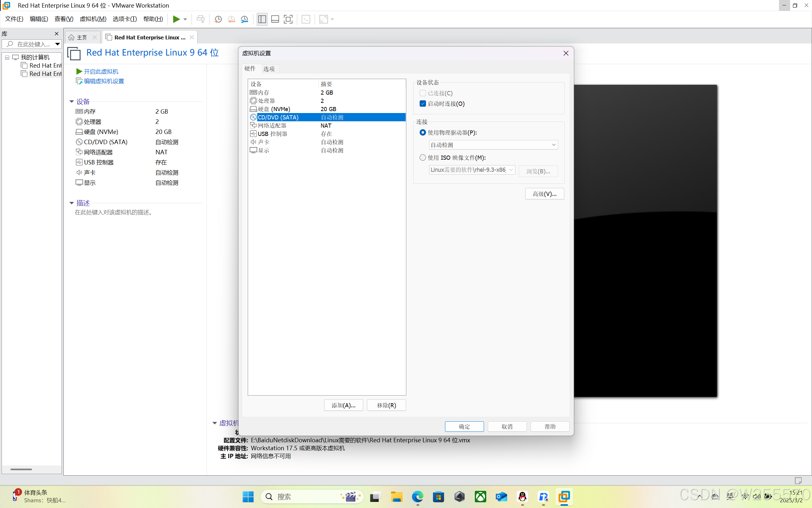Switch to the 选项 tab in settings dialog

coord(269,69)
